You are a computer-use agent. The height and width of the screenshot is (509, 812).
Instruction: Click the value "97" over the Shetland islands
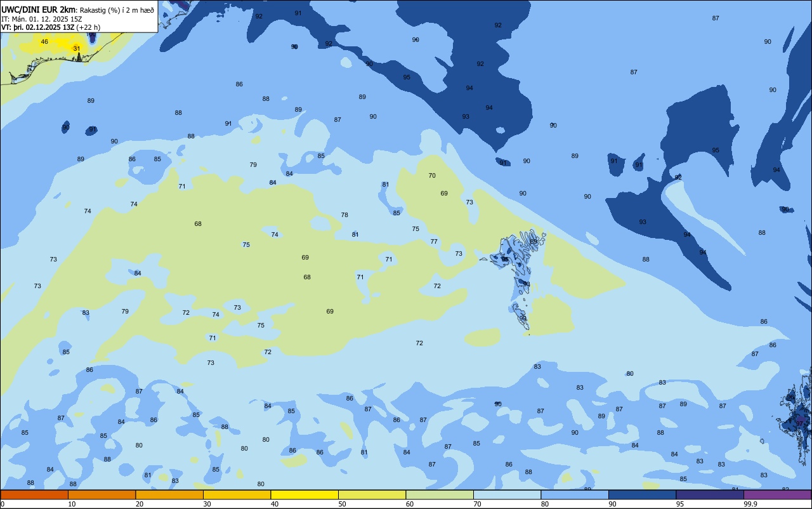(799, 423)
